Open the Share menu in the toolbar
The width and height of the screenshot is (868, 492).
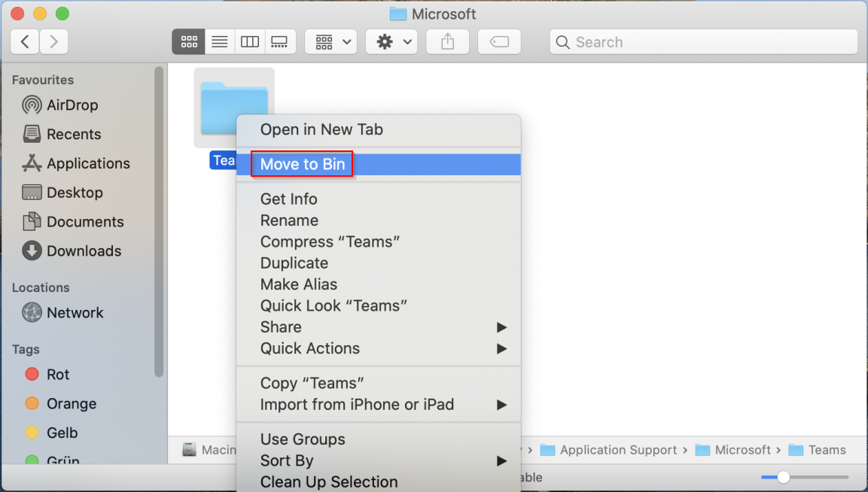(447, 41)
